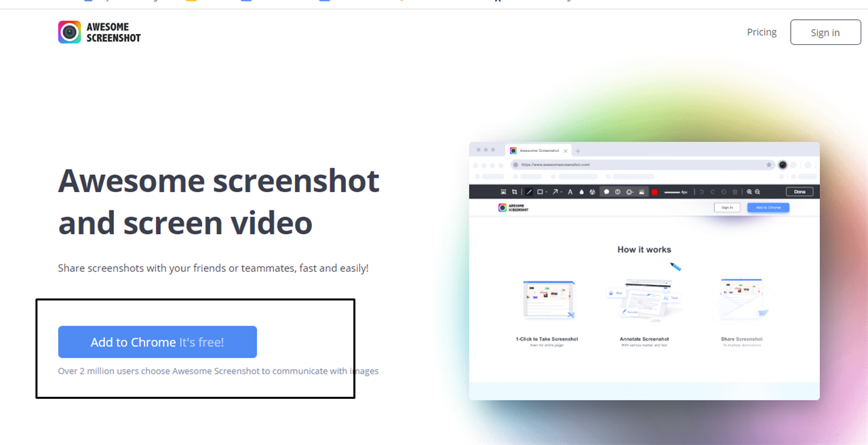Click the illustration above "Annotate Screenshot"
The height and width of the screenshot is (445, 868).
(x=643, y=298)
